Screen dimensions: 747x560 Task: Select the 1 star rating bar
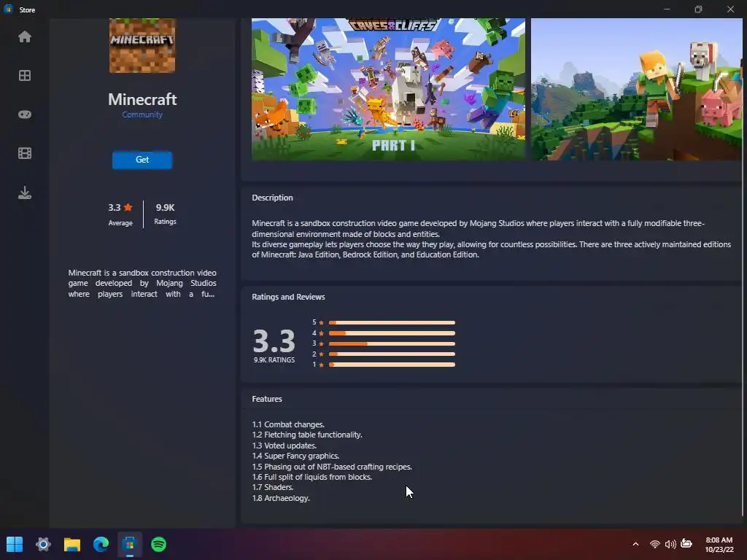pos(392,365)
